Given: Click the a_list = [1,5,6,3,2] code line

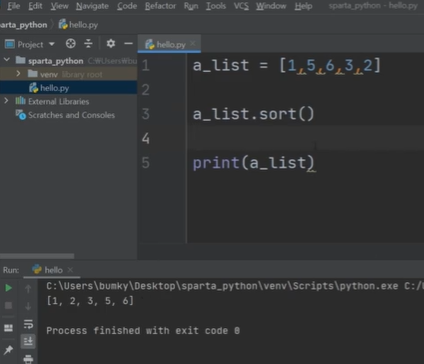Looking at the screenshot, I should click(x=287, y=65).
